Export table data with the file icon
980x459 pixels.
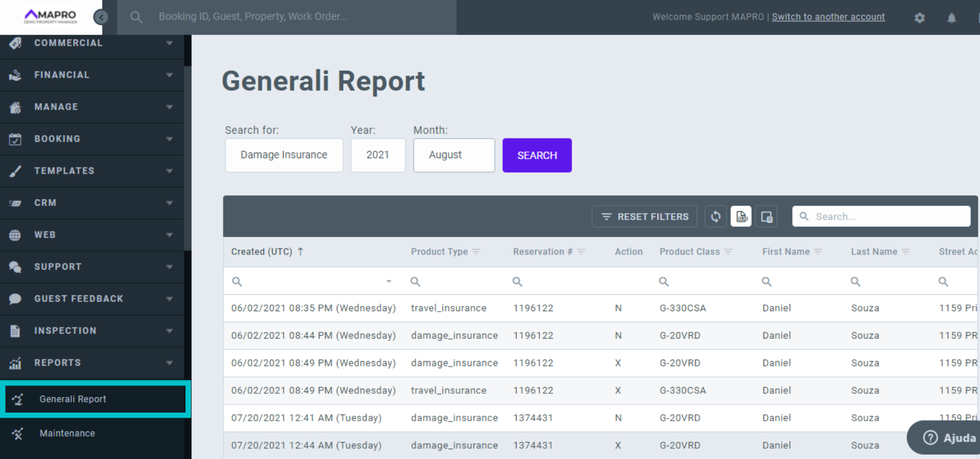(x=741, y=217)
